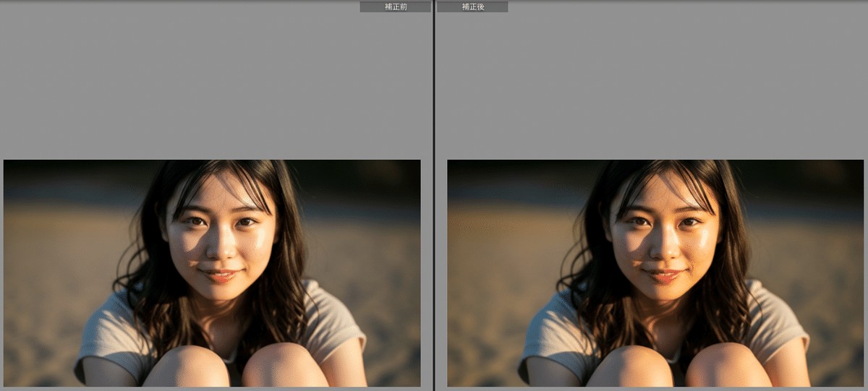
Task: Click the woman's nose in the before photo
Action: pos(219,249)
